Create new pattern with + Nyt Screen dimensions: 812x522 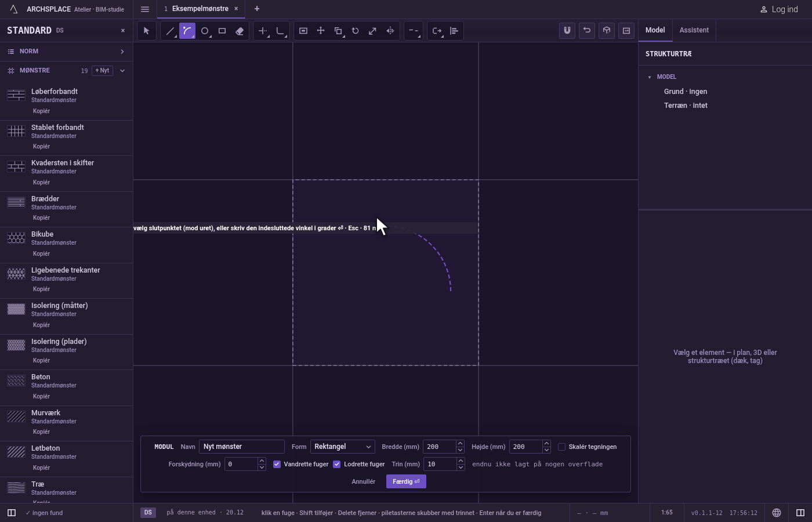pos(102,71)
